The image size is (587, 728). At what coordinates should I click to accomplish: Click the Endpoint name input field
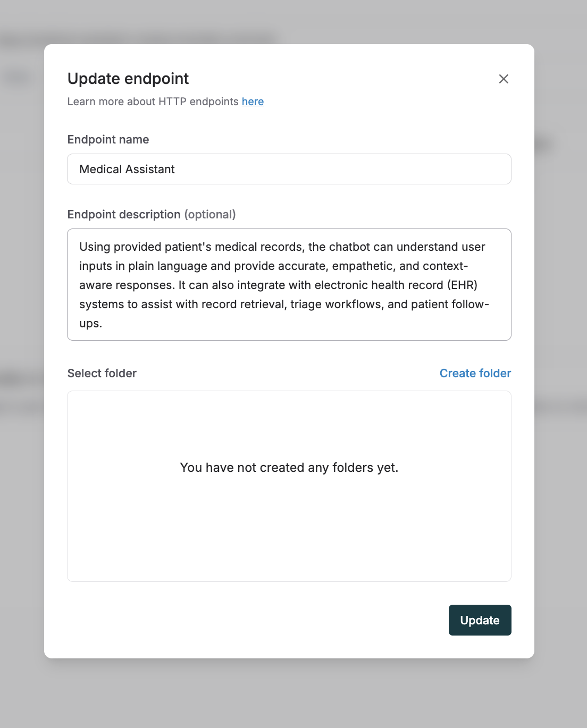289,169
